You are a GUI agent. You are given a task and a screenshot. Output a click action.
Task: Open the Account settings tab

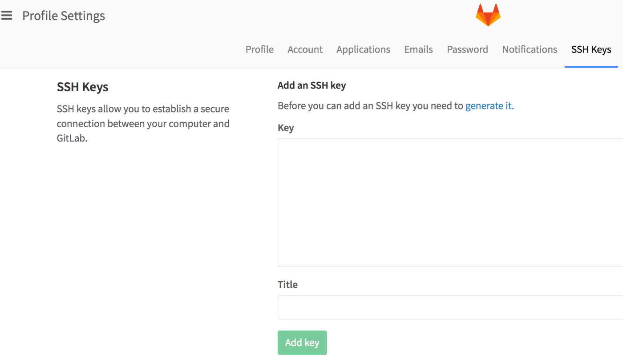[x=305, y=49]
